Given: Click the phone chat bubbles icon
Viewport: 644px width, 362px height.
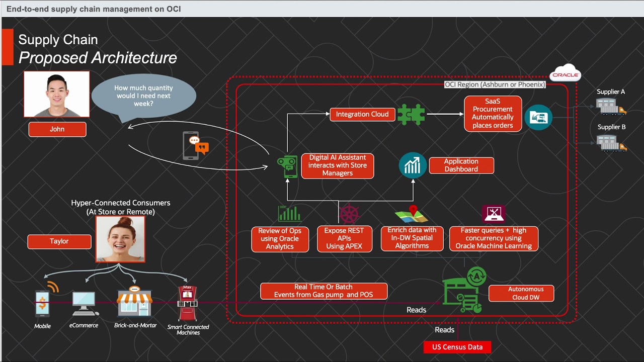Looking at the screenshot, I should [195, 146].
